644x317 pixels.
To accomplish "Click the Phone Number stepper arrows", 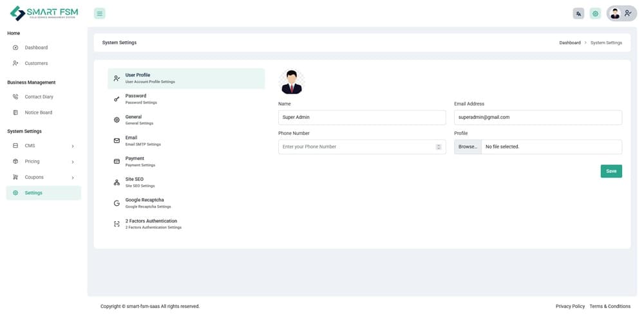I will [439, 147].
